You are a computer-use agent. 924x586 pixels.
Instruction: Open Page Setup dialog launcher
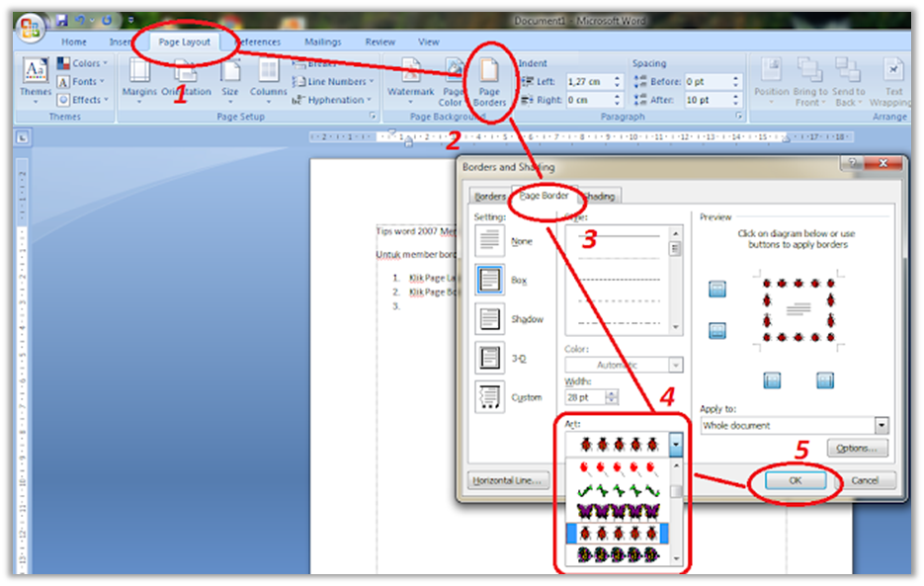click(373, 117)
